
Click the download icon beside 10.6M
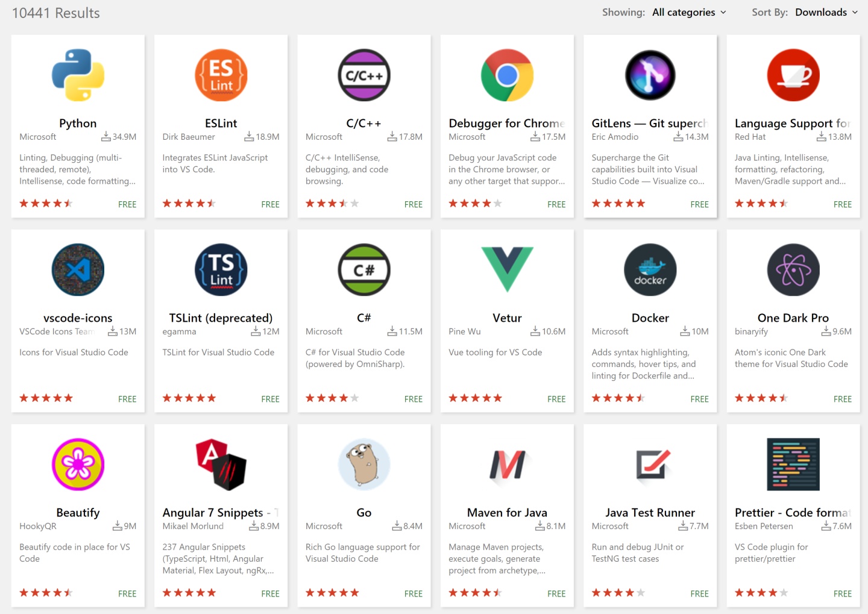tap(535, 331)
